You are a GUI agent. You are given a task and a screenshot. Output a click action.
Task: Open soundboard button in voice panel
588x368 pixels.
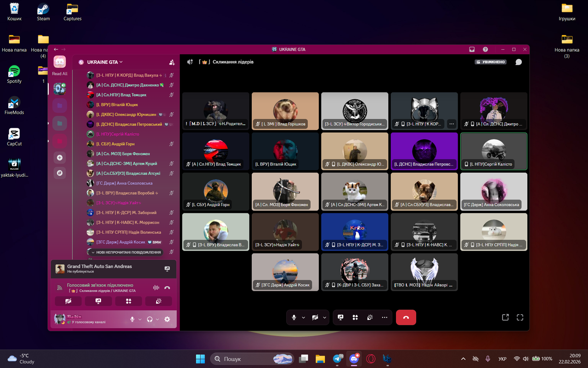(x=158, y=301)
